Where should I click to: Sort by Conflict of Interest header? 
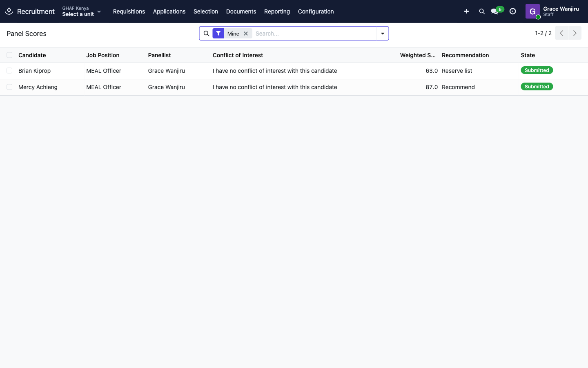(238, 55)
